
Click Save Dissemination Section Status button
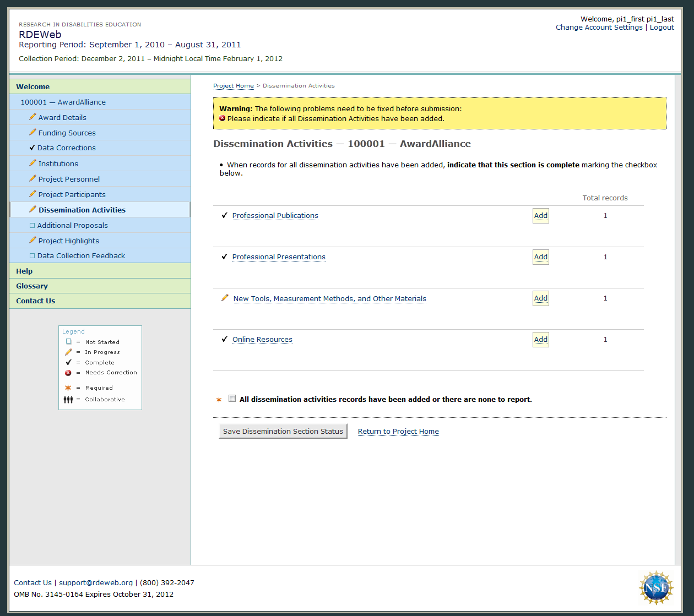[283, 431]
